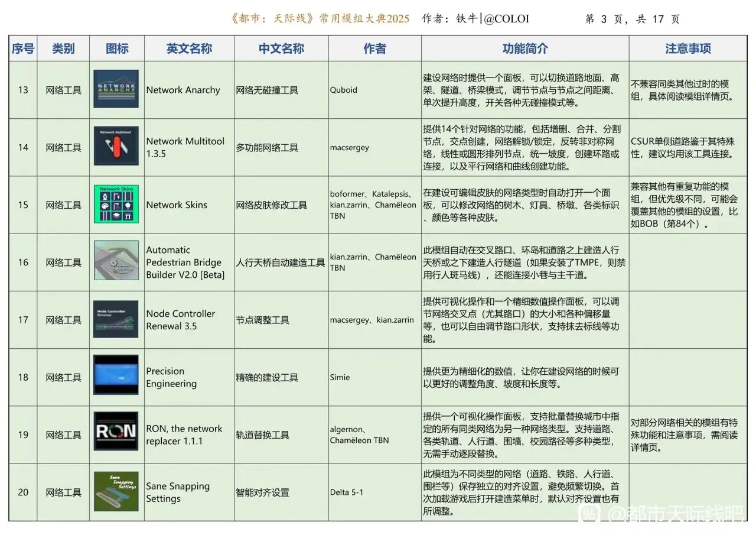Click the 功能简介 column header
Screen dimensions: 756x535
[524, 49]
